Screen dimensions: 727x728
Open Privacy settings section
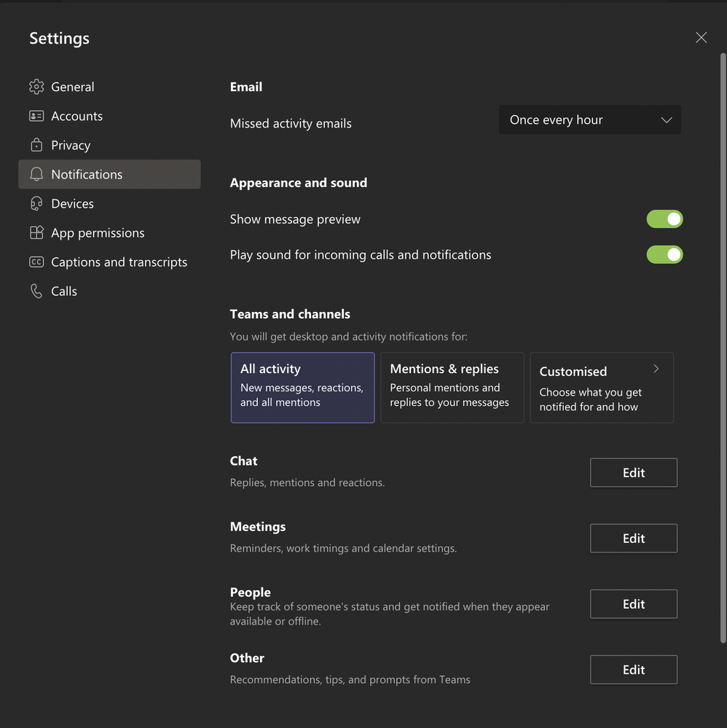109,145
